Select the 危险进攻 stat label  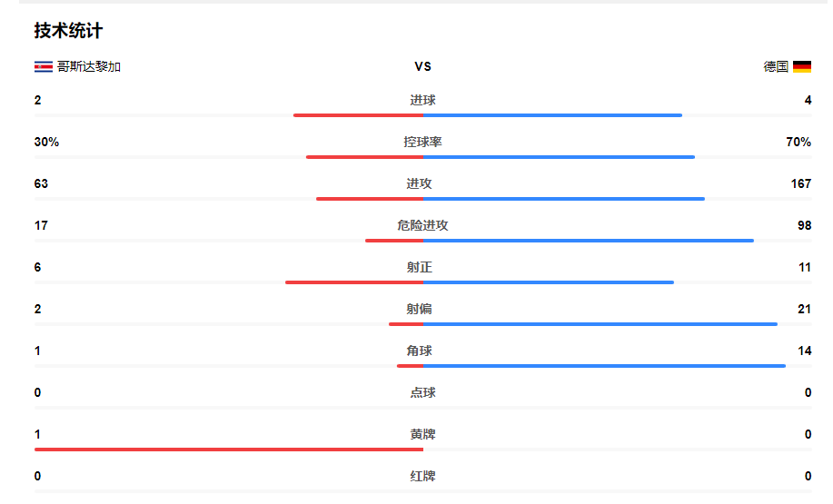pyautogui.click(x=422, y=225)
